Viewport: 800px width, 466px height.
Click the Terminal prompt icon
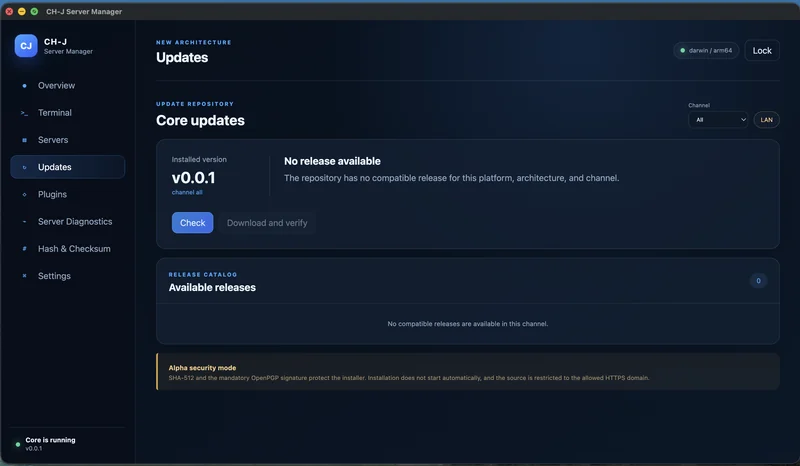[x=24, y=113]
